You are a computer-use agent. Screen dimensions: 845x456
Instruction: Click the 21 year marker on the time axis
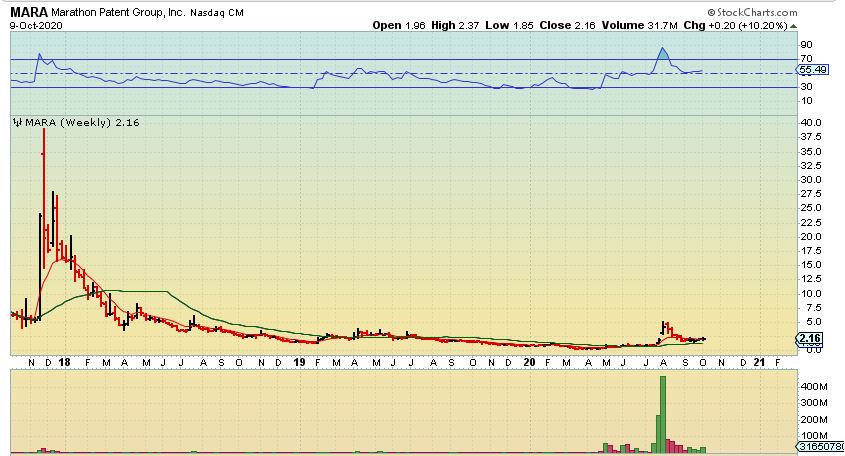tap(759, 362)
